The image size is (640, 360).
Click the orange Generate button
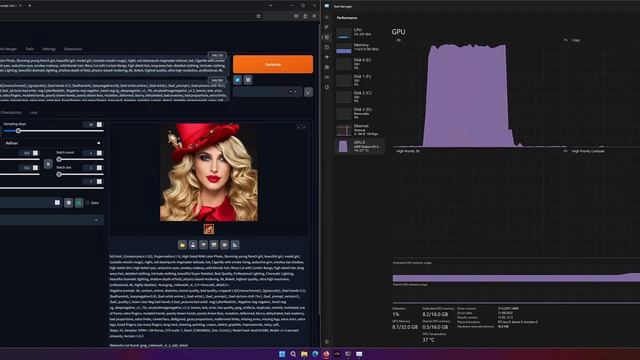(x=273, y=64)
